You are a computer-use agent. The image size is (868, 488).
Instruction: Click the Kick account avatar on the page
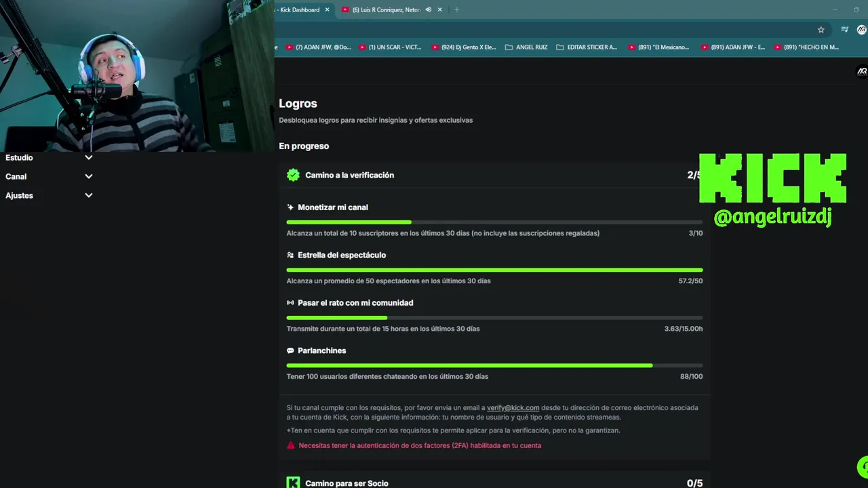pyautogui.click(x=862, y=71)
